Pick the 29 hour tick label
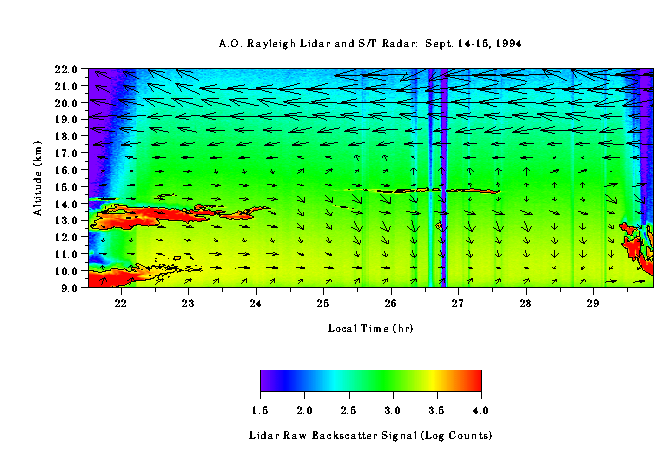Image resolution: width=657 pixels, height=473 pixels. [592, 302]
